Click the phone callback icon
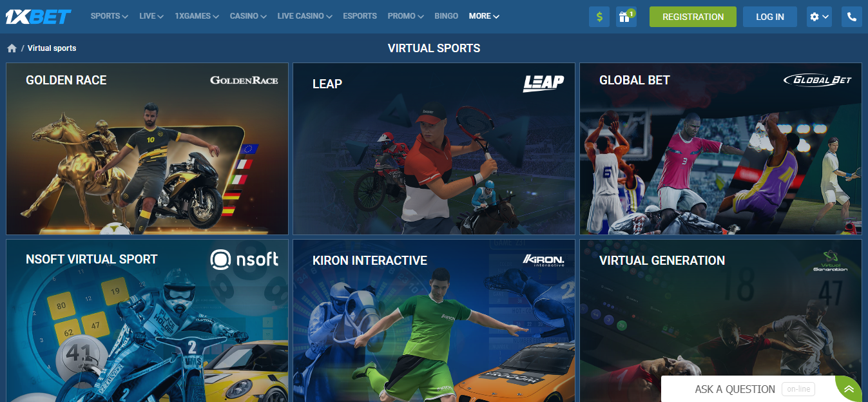Viewport: 868px width, 402px height. pyautogui.click(x=852, y=17)
